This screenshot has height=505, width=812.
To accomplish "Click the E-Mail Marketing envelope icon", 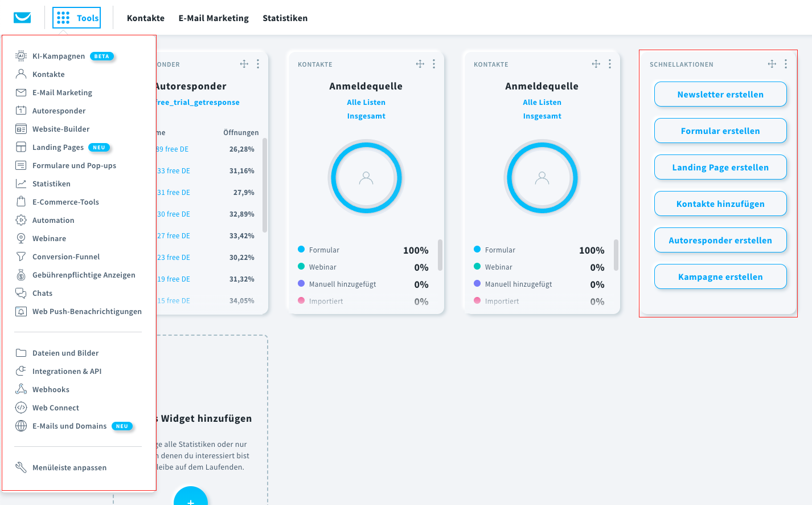I will point(21,92).
